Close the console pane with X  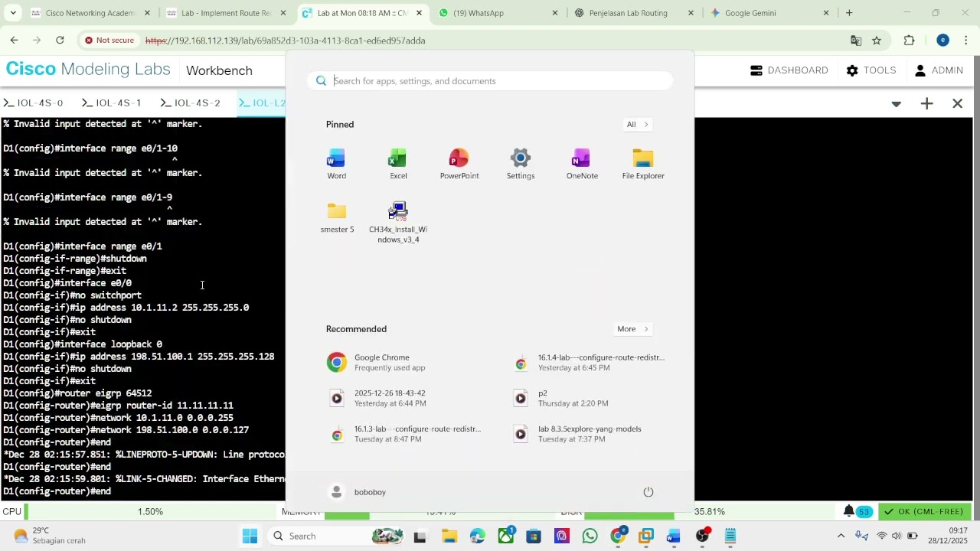(958, 103)
